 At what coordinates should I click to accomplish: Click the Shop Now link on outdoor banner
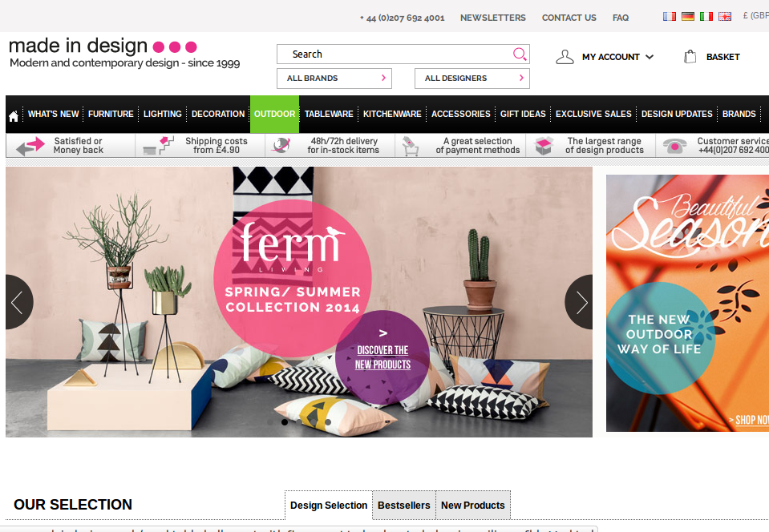tap(749, 420)
